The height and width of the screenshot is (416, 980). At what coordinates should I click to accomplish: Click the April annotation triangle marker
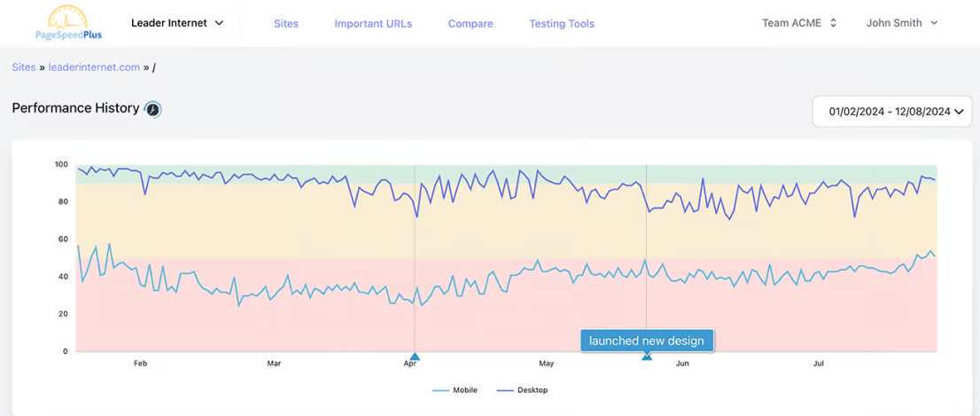point(415,357)
